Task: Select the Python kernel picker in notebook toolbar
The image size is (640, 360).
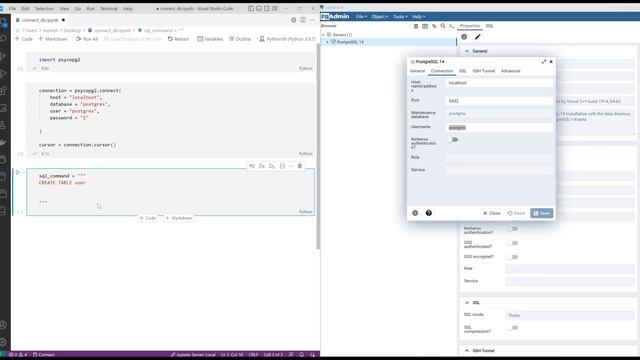Action: (287, 39)
